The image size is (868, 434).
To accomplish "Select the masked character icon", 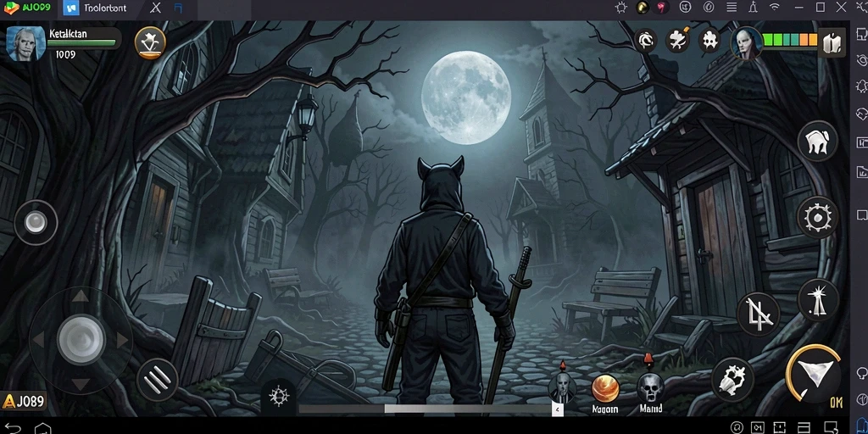I will (x=562, y=386).
